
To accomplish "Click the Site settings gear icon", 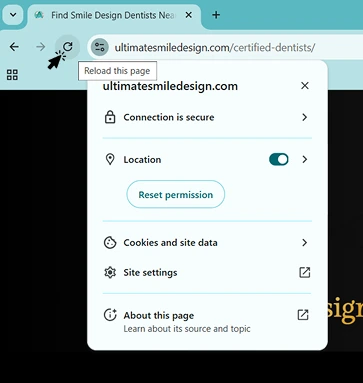I will (110, 272).
